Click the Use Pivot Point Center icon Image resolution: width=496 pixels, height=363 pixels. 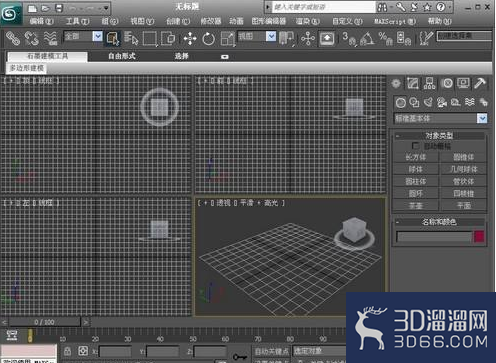pyautogui.click(x=286, y=38)
